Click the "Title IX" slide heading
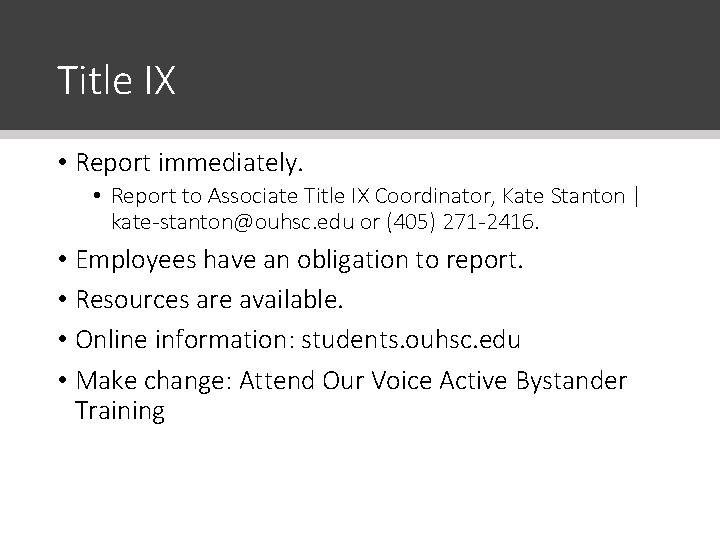Image resolution: width=720 pixels, height=540 pixels. pos(116,81)
